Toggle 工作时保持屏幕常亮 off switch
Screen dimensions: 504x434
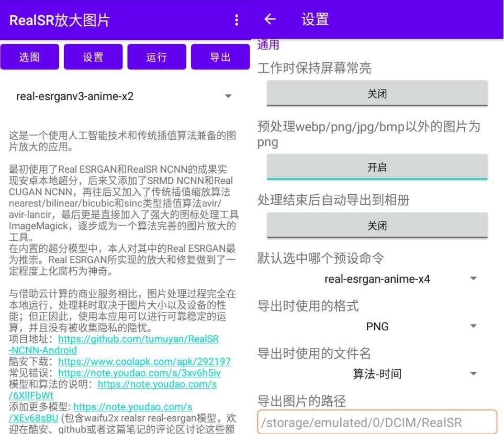[378, 93]
